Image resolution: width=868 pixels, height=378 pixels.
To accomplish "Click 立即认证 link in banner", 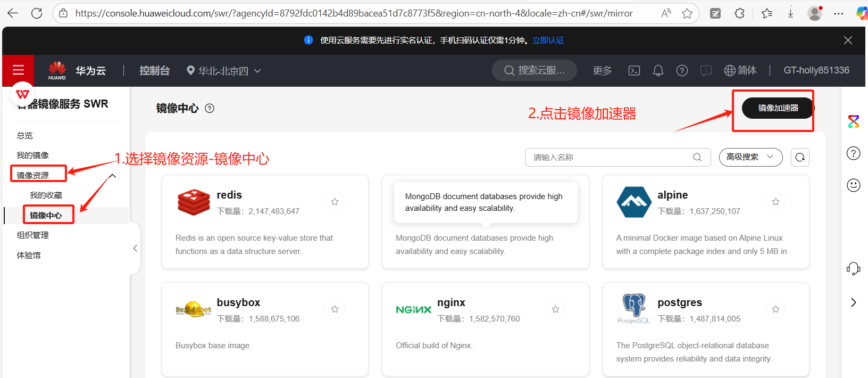I will coord(548,40).
